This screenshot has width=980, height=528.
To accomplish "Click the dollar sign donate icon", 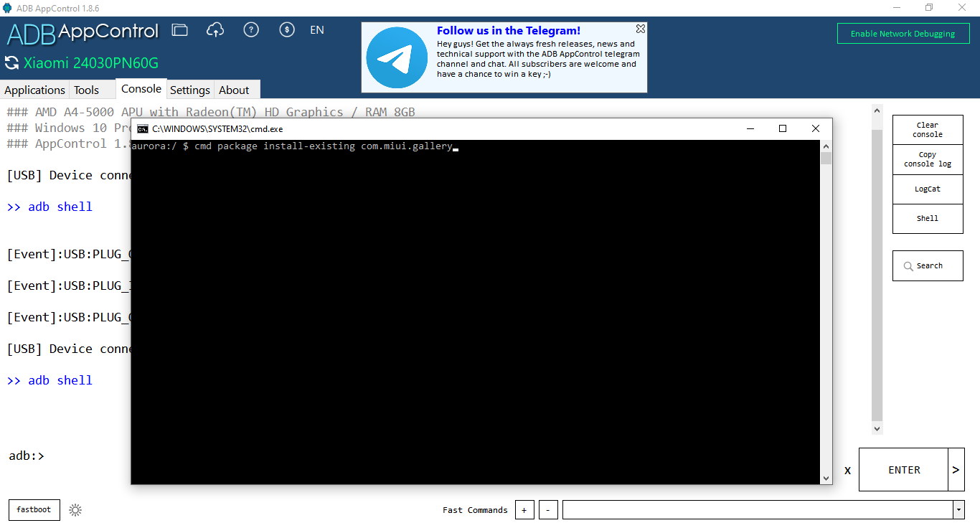I will (287, 30).
